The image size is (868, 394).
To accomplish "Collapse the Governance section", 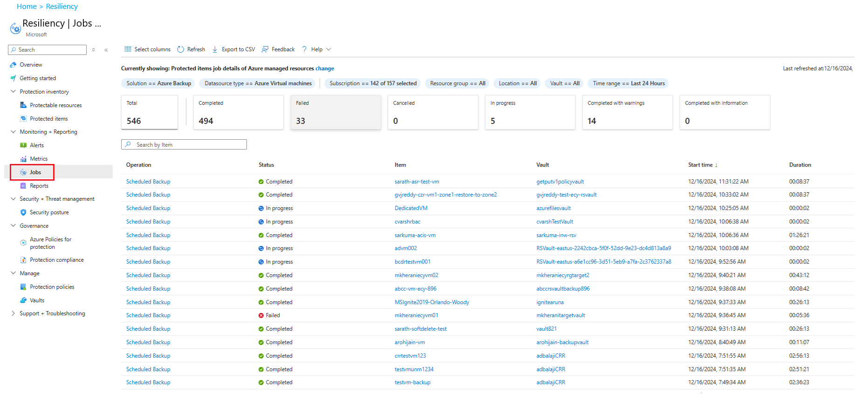I will coord(13,226).
